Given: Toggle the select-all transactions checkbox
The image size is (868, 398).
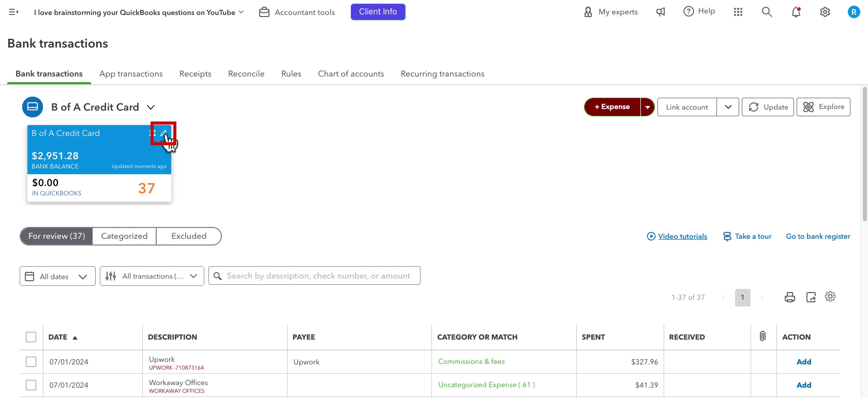Looking at the screenshot, I should tap(31, 337).
